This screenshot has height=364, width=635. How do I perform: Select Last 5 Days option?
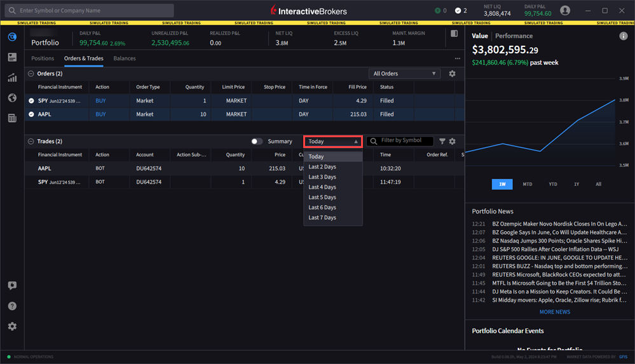point(333,197)
